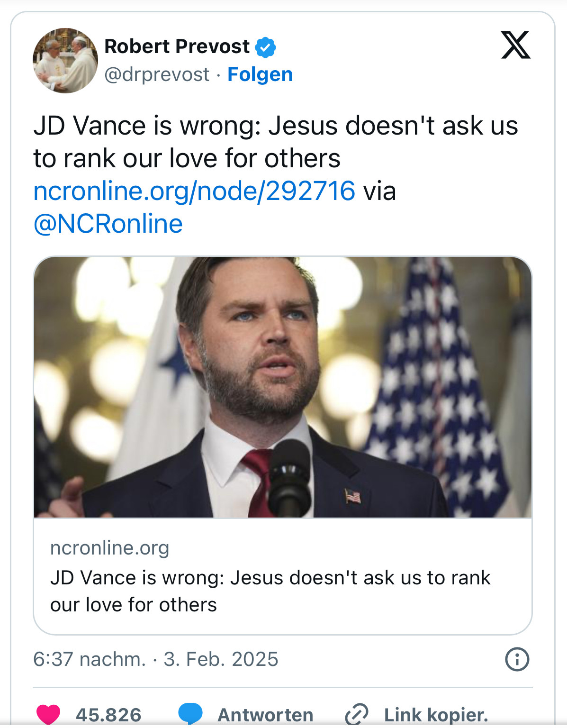Reply using the Antworten button
The image size is (567, 728).
(x=265, y=715)
